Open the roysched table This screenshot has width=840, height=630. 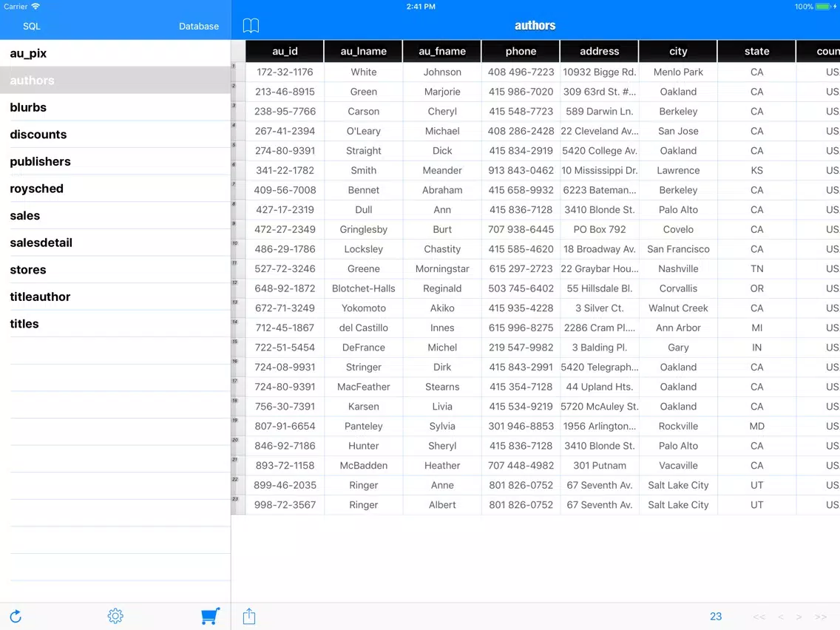tap(115, 189)
